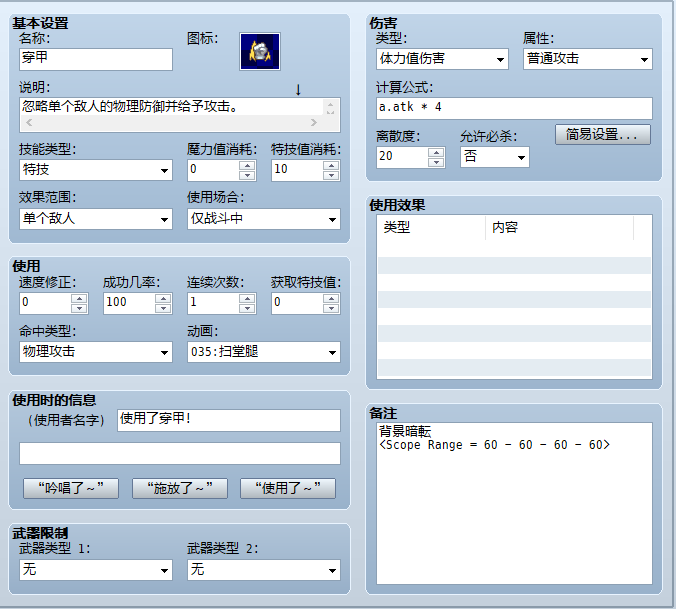Open the 属性 dropdown showing 普通攻击
This screenshot has height=609, width=676.
click(x=588, y=59)
